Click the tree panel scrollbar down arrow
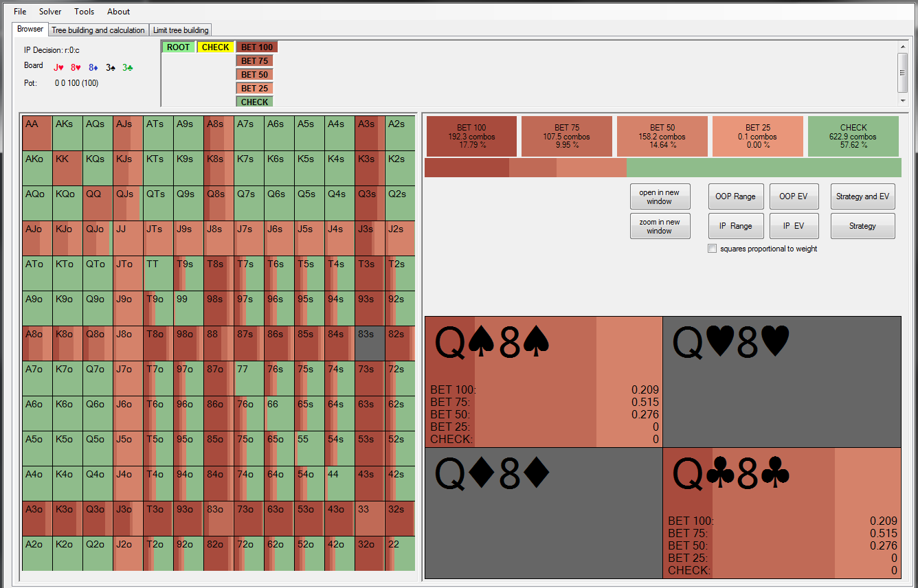 coord(903,101)
